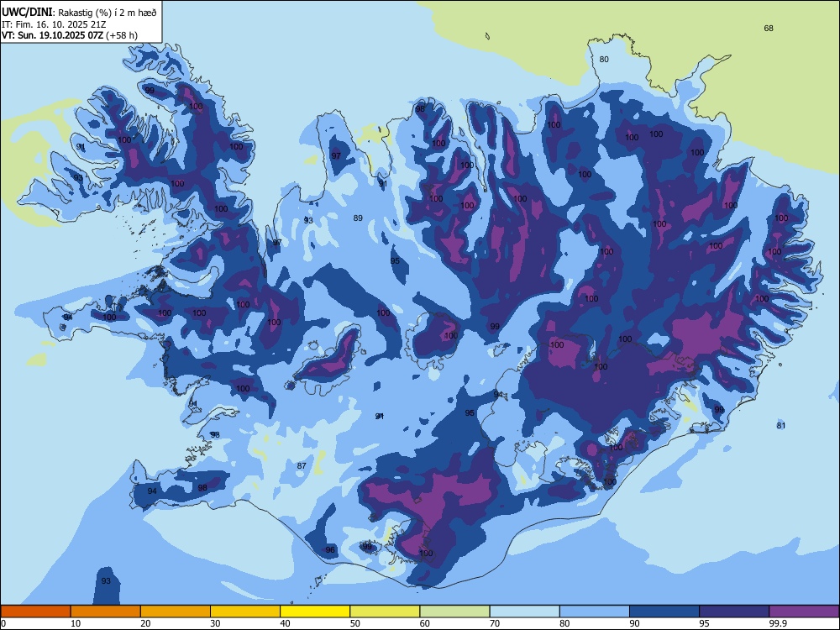
Task: Click the 'VT: Sun. 19.10.2025 07Z (+58 h)' line
Action: point(70,35)
